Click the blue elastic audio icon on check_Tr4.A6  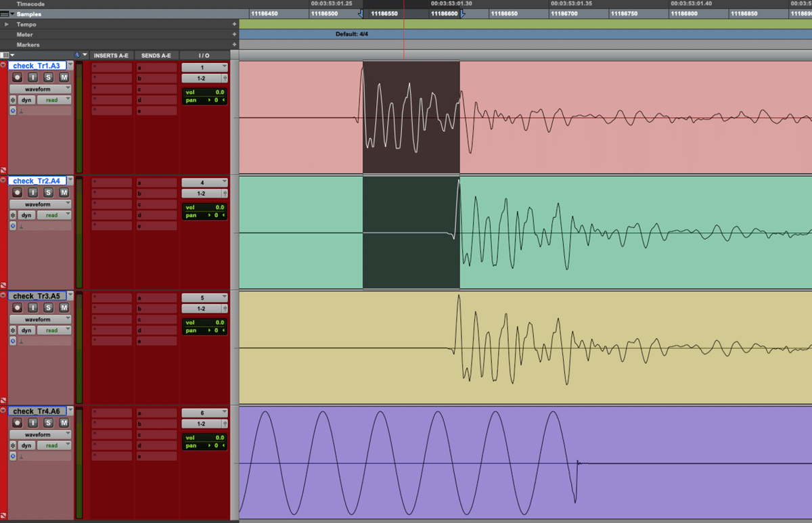[13, 455]
